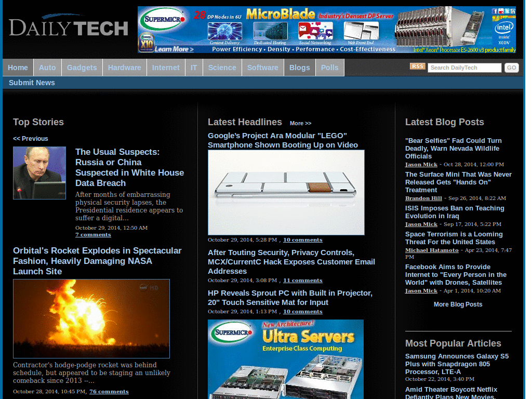Open ISIS Imposes Ban blog post
This screenshot has width=532, height=399.
(455, 212)
